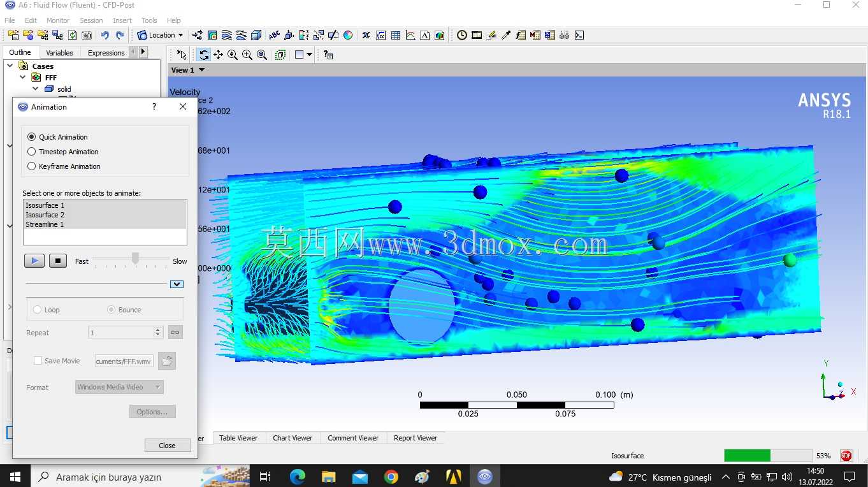Open the Command Editor icon
This screenshot has width=868, height=487.
coord(579,35)
